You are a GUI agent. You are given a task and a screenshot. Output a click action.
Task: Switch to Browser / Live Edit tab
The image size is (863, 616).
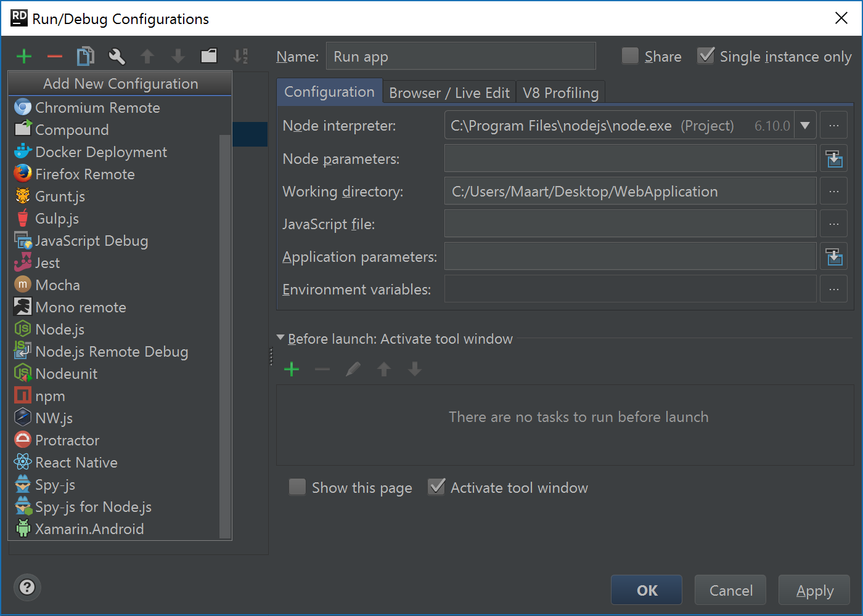(x=449, y=92)
